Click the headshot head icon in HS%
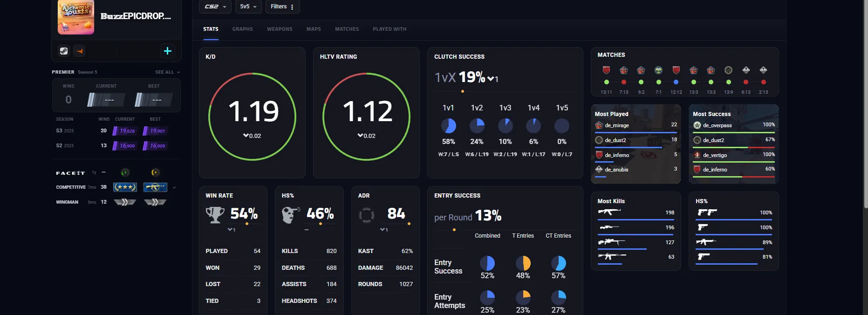This screenshot has height=315, width=868. tap(291, 215)
